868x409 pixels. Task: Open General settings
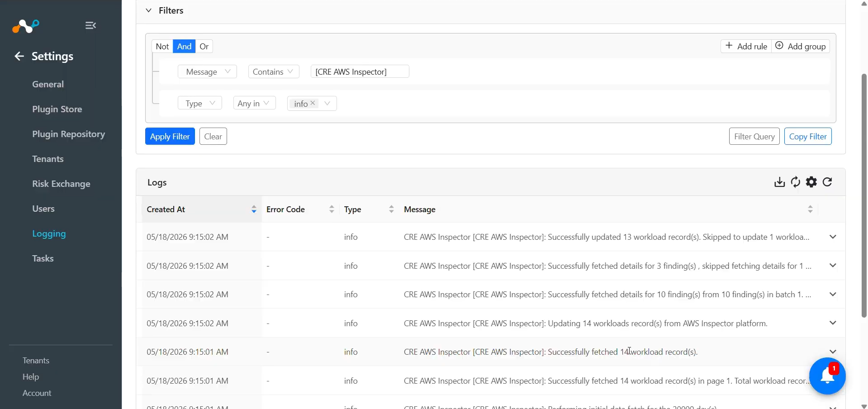click(x=48, y=84)
